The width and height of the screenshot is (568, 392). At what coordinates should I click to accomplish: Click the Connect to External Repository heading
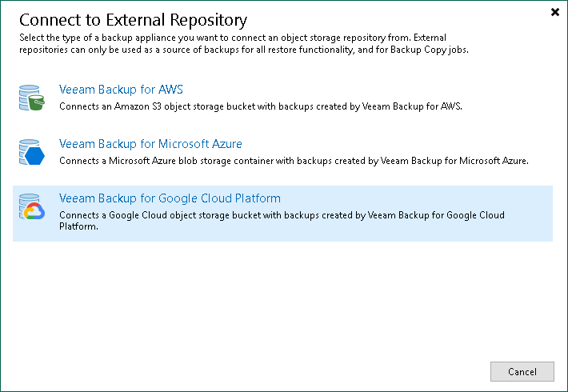[132, 19]
